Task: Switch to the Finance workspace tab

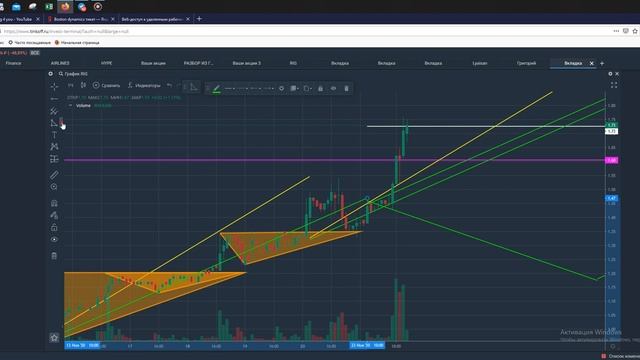Action: (x=13, y=63)
